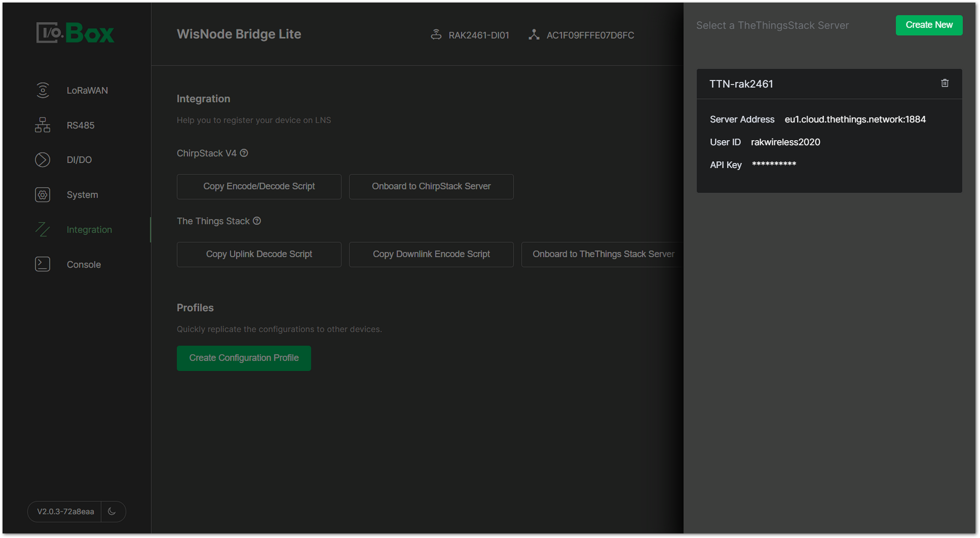Viewport: 980px width, 538px height.
Task: Click the ChirpStack V4 label
Action: coord(206,153)
